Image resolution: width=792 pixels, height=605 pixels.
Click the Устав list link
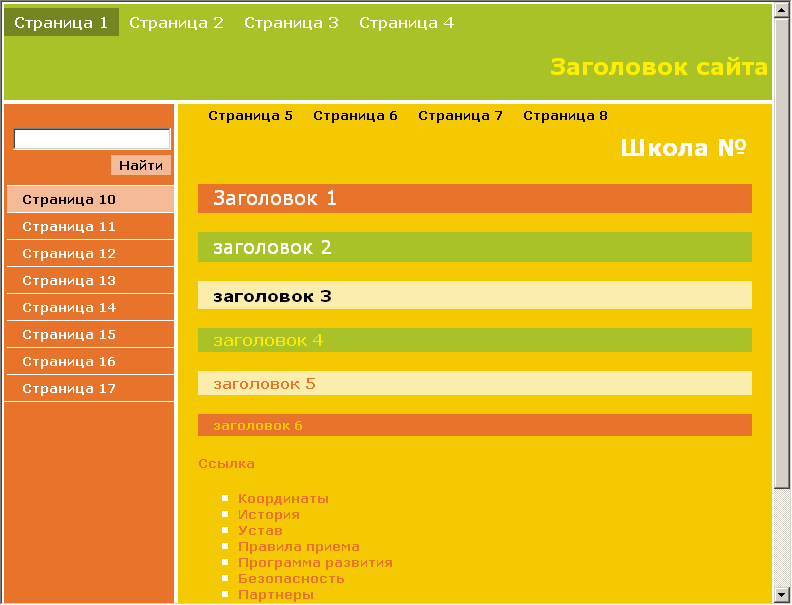point(260,530)
